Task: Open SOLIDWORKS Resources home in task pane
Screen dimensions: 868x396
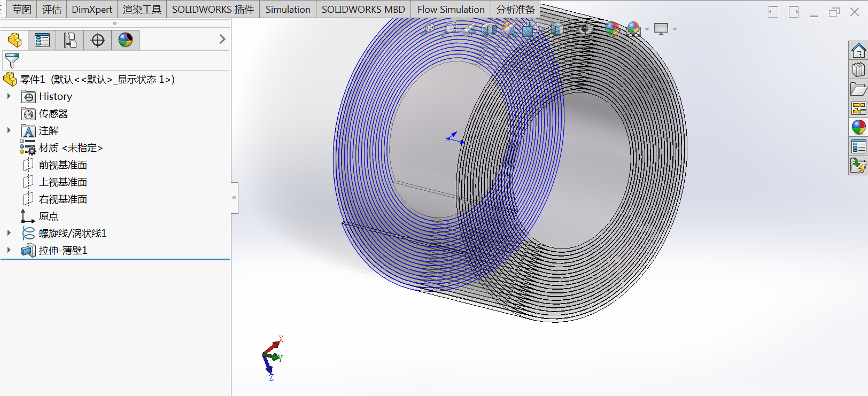Action: (x=858, y=51)
